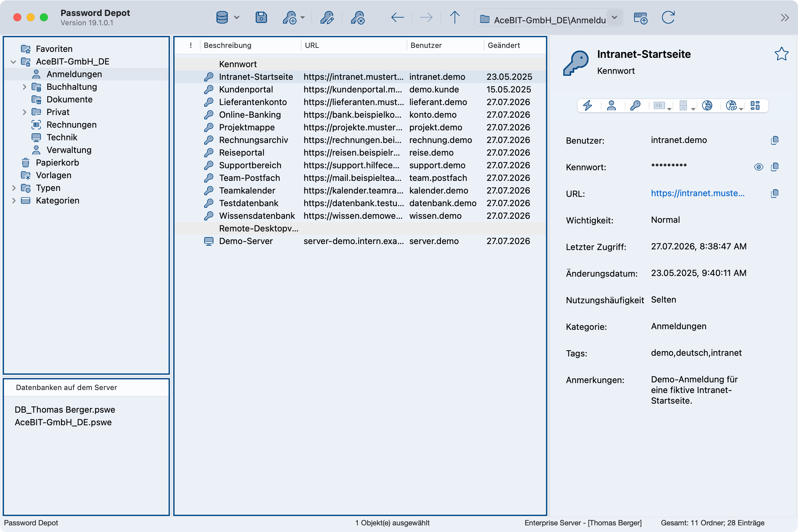Expand the Typen node
The image size is (798, 532).
pyautogui.click(x=14, y=188)
